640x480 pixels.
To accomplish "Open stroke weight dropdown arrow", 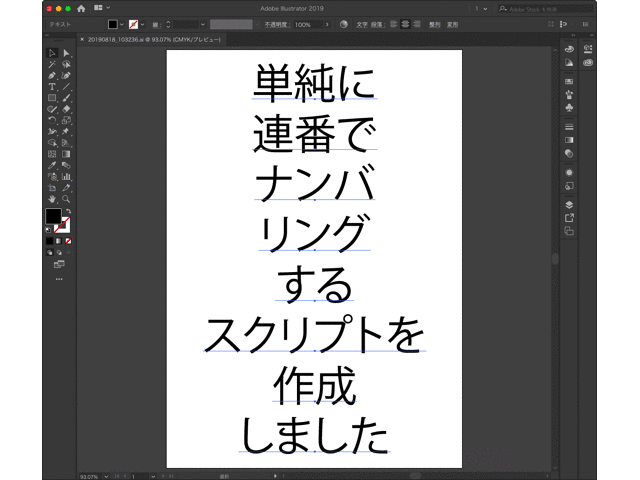I will 203,24.
